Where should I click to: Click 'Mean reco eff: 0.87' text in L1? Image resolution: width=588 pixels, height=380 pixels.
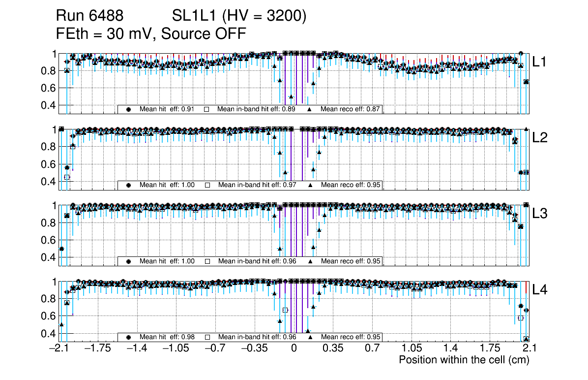click(351, 109)
